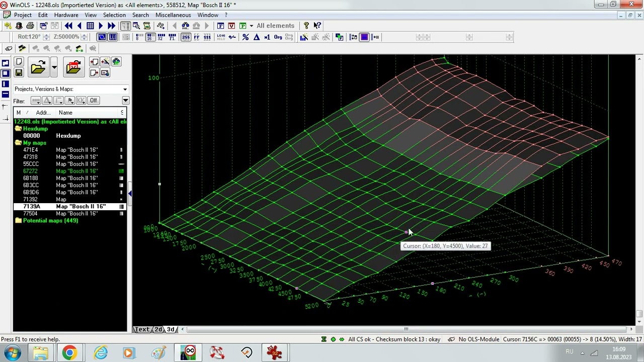Screen dimensions: 644x362
Task: Open the All elements dropdown arrow
Action: [x=251, y=26]
